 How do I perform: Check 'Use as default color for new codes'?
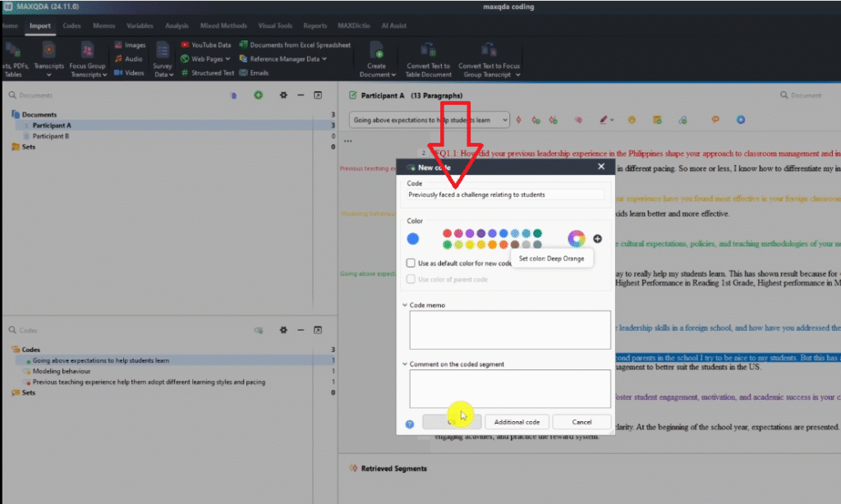pos(411,263)
